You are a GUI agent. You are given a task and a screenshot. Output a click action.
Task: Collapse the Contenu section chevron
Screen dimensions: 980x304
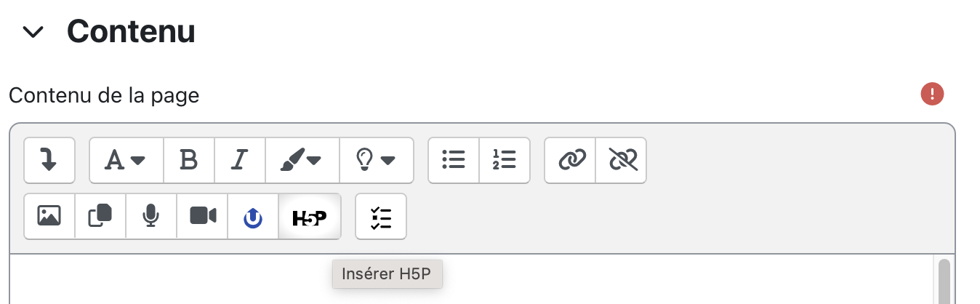(x=33, y=32)
